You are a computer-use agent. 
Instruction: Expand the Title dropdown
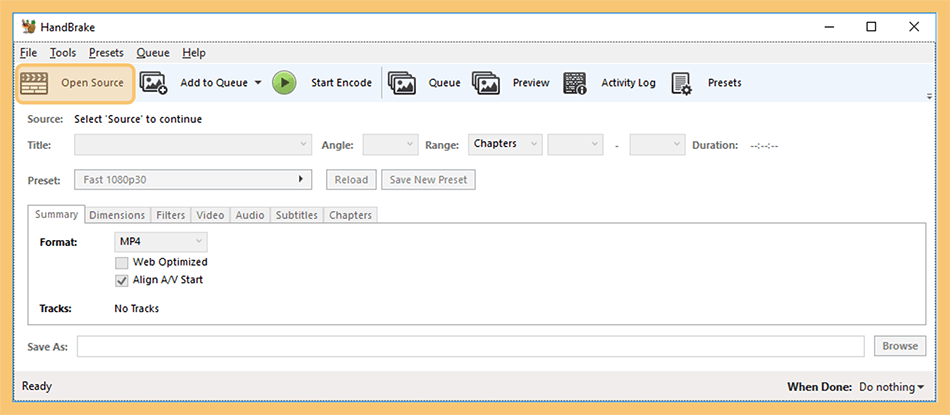[193, 145]
